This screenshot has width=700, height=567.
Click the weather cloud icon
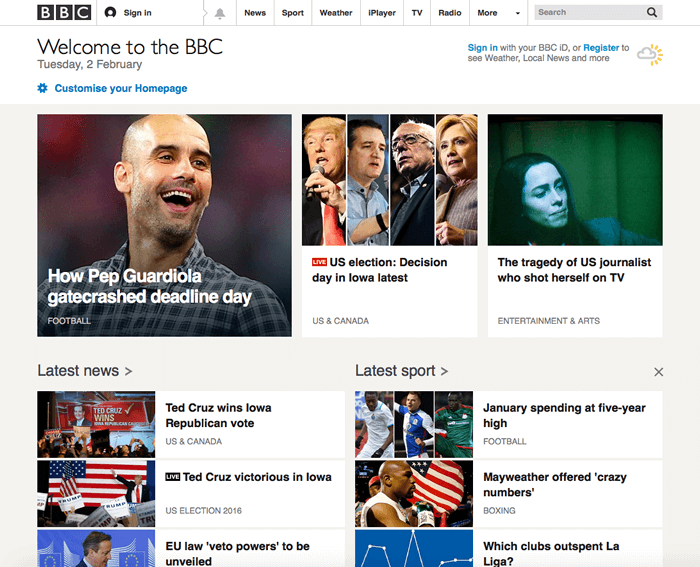tap(650, 54)
